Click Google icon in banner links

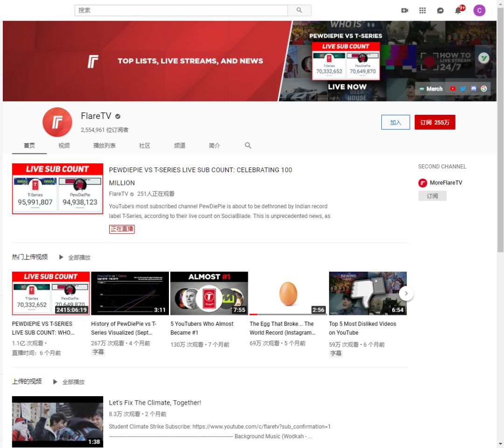[484, 89]
